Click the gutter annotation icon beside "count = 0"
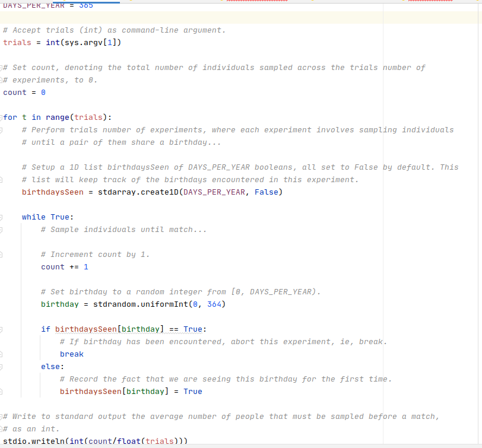Image resolution: width=482 pixels, height=448 pixels. pos(2,92)
